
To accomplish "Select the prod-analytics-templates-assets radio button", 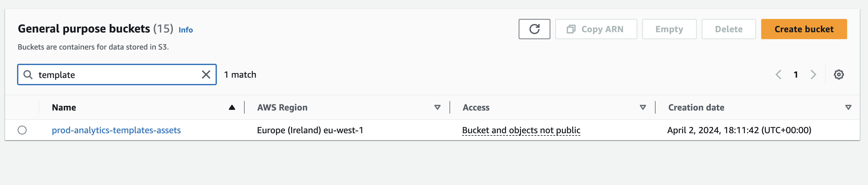I will click(22, 130).
